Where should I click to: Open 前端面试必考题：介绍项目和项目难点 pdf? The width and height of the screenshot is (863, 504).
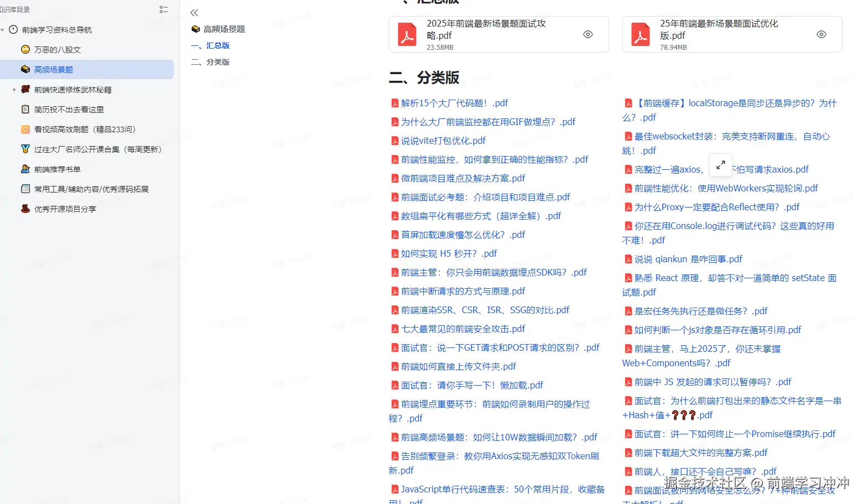pos(486,197)
